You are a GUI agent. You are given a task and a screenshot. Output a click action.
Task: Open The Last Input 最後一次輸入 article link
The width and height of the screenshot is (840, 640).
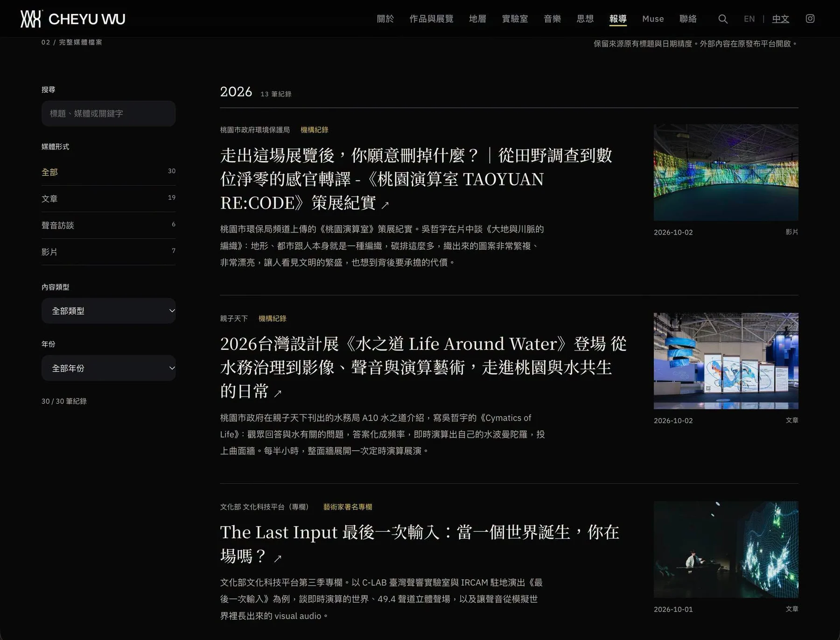point(420,544)
